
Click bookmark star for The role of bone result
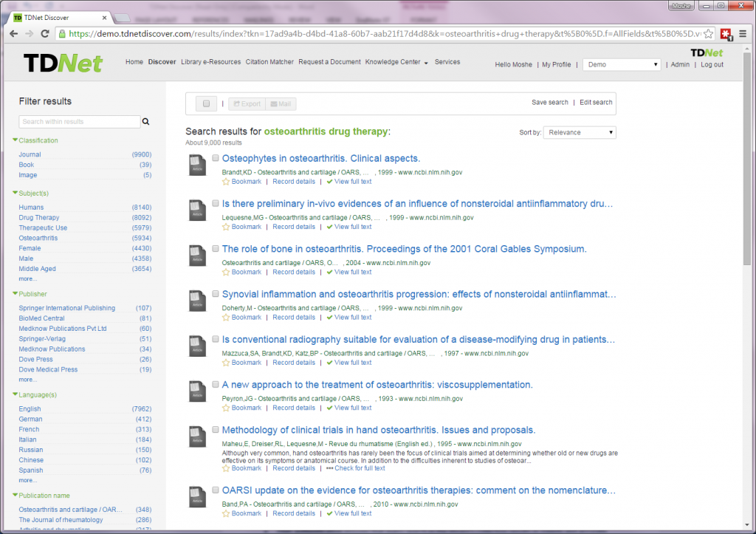[226, 273]
